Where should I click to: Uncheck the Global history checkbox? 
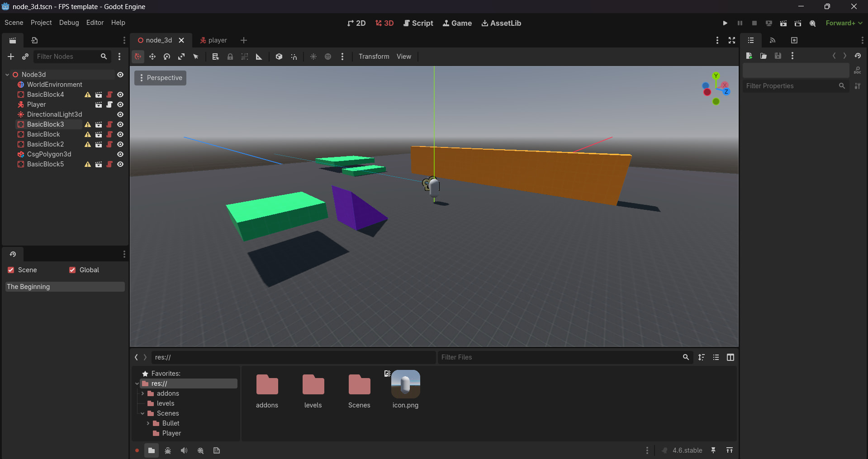point(72,270)
